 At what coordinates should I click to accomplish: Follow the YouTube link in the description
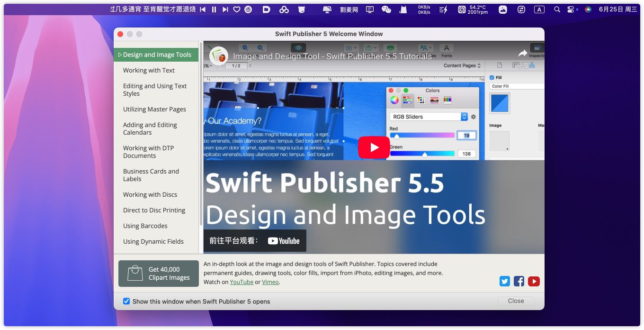[241, 282]
